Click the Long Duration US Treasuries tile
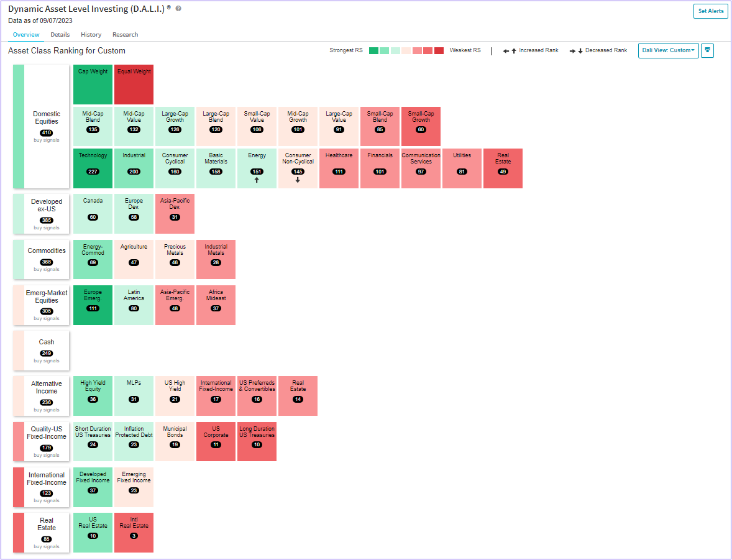 257,441
